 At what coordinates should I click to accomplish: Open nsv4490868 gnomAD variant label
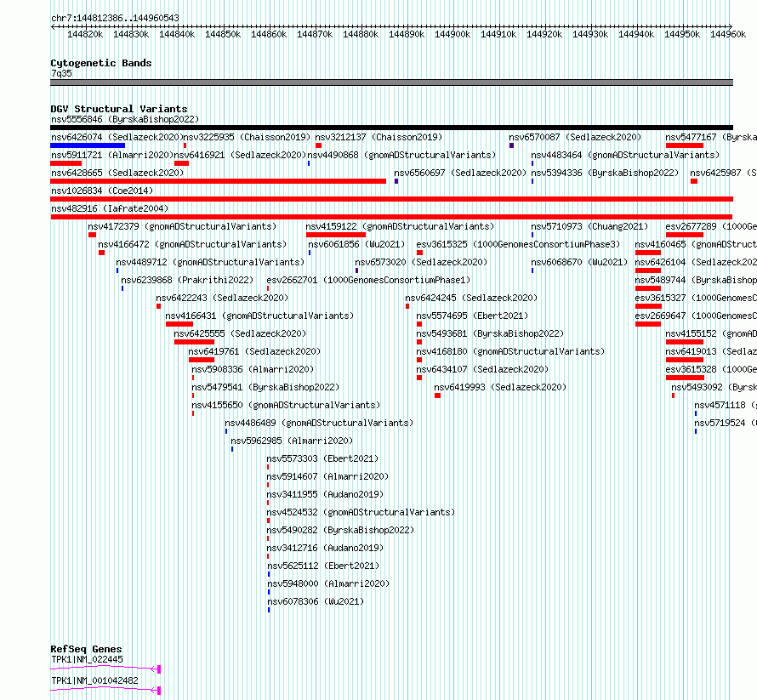pyautogui.click(x=401, y=155)
